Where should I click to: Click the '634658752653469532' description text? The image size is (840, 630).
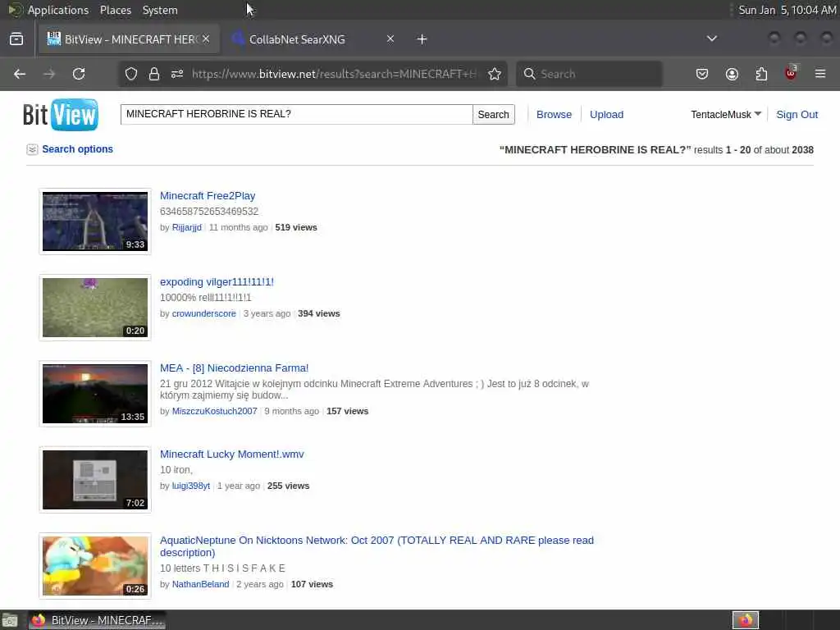[209, 212]
